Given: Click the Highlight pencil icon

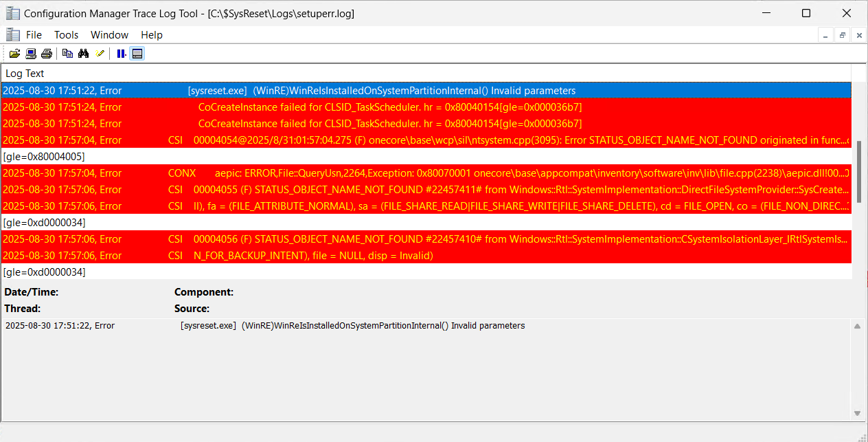Looking at the screenshot, I should pyautogui.click(x=100, y=54).
